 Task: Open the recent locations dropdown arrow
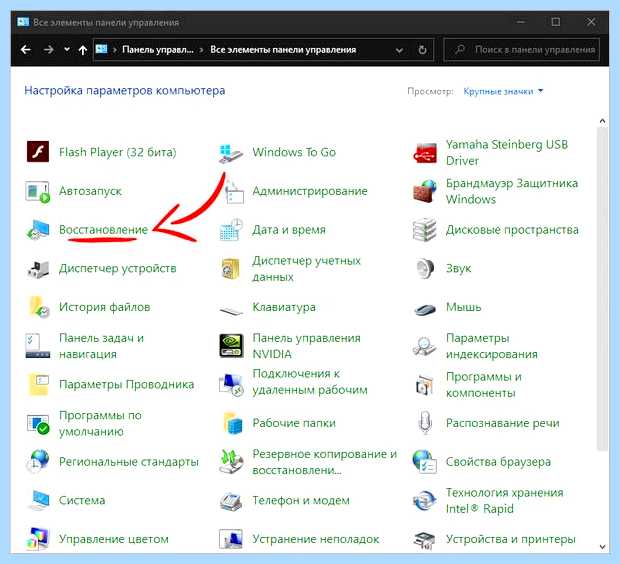[67, 49]
